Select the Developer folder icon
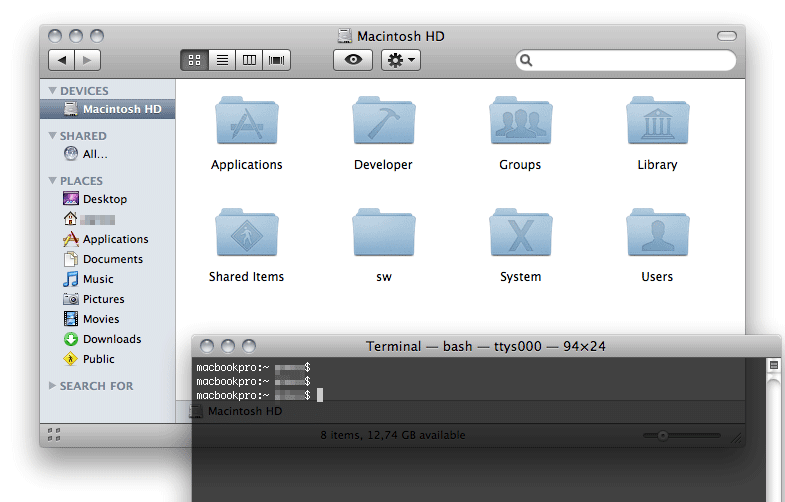The image size is (785, 502). 383,120
